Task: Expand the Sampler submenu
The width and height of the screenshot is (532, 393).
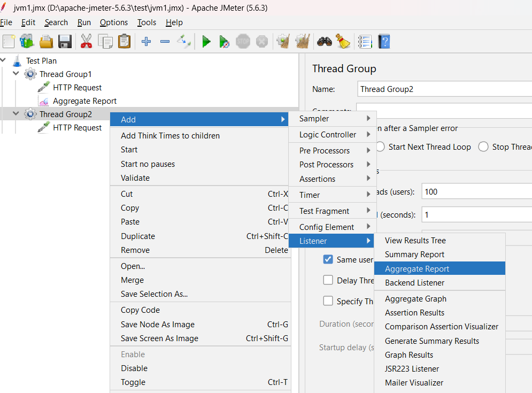Action: (x=332, y=119)
